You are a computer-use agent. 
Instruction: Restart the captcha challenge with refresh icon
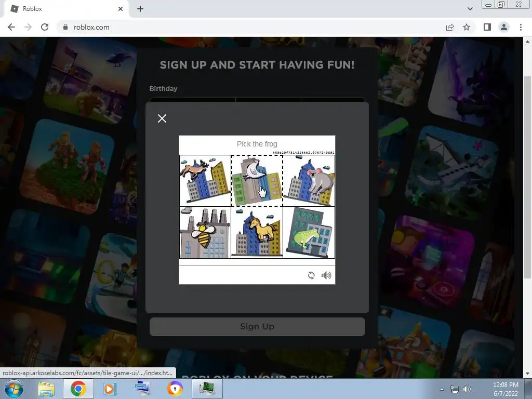[311, 275]
